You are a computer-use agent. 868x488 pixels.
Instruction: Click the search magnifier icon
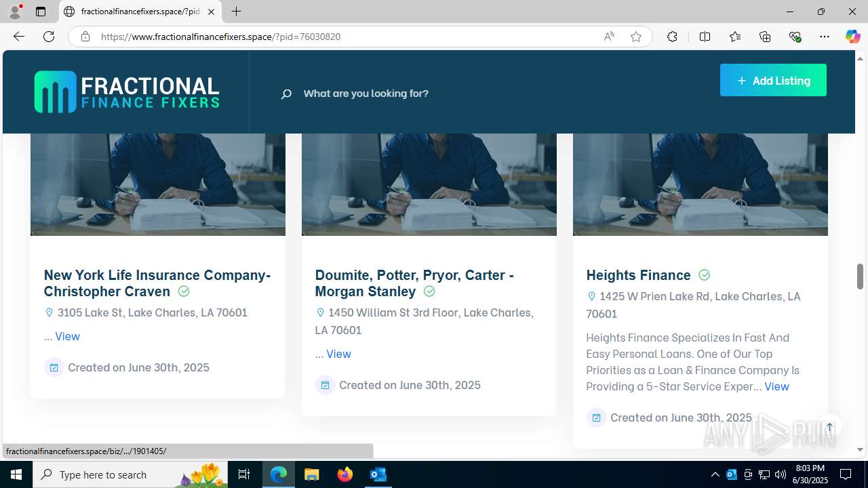coord(286,94)
